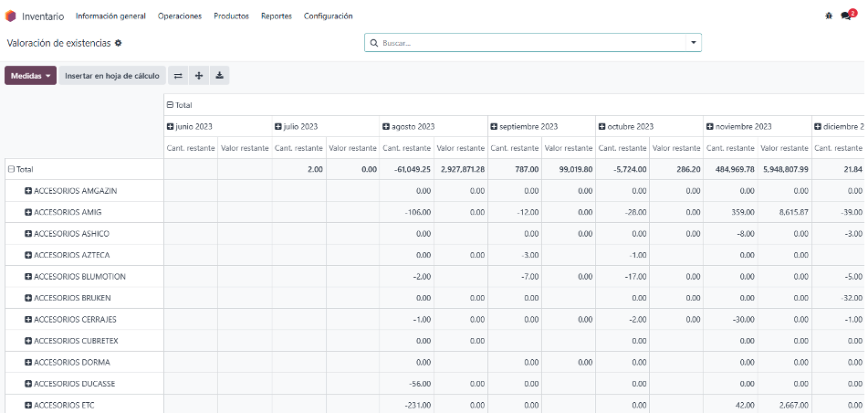Viewport: 868px width, 413px height.
Task: Expand all with the four-arrow icon
Action: click(x=199, y=76)
